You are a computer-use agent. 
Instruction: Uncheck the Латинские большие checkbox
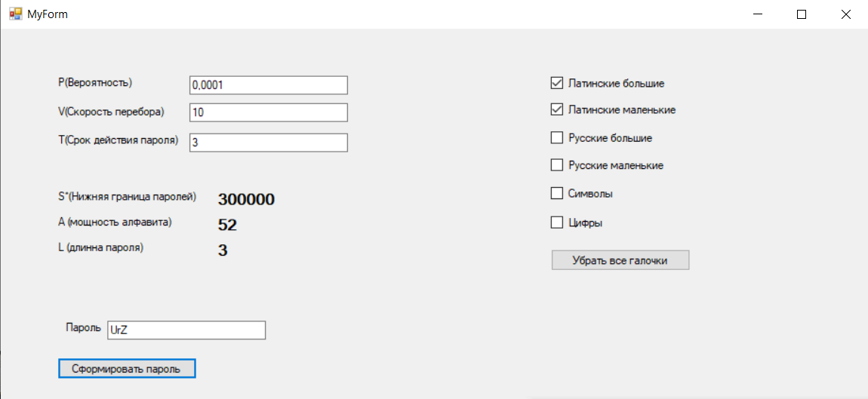[x=556, y=83]
